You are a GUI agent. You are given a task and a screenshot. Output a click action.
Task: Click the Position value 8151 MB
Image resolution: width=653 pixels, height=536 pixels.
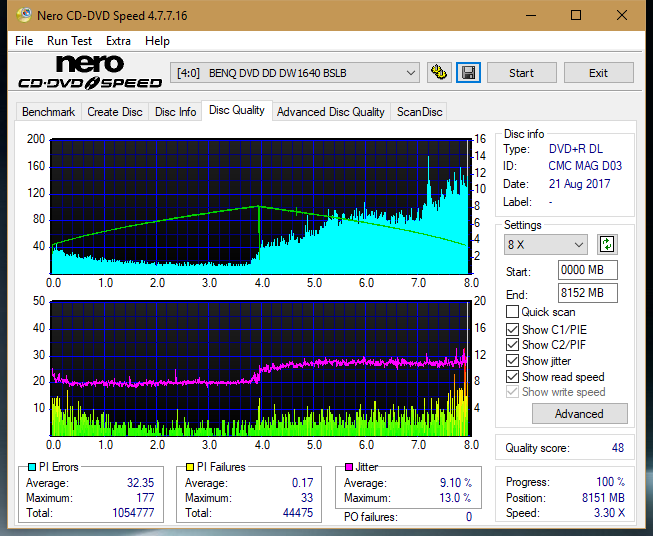click(x=603, y=498)
